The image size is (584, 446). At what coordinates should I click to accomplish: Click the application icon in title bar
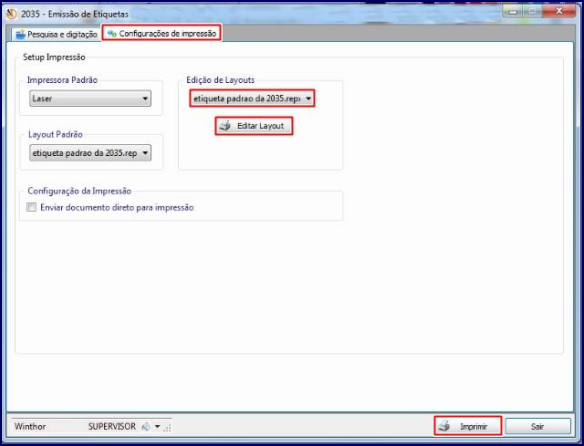coord(12,14)
